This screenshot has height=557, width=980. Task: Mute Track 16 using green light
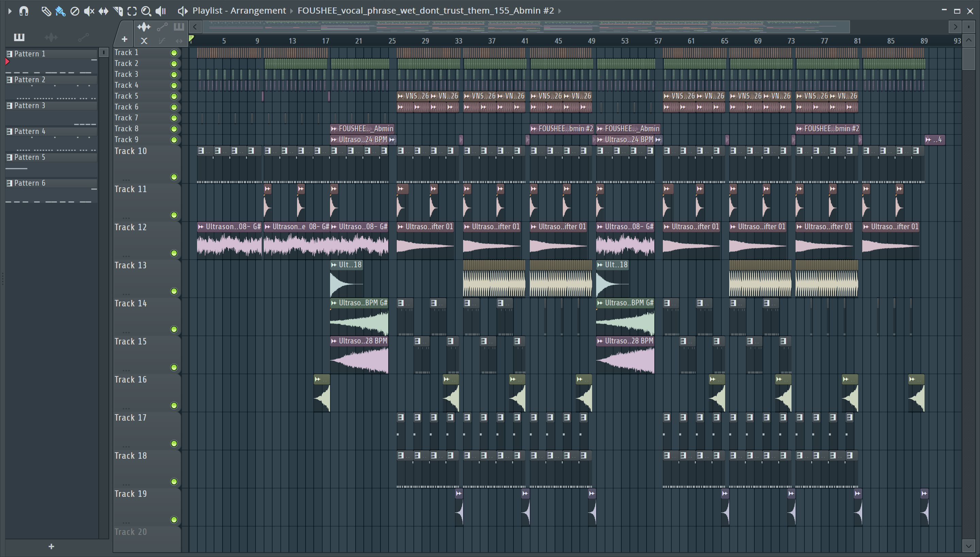tap(174, 405)
